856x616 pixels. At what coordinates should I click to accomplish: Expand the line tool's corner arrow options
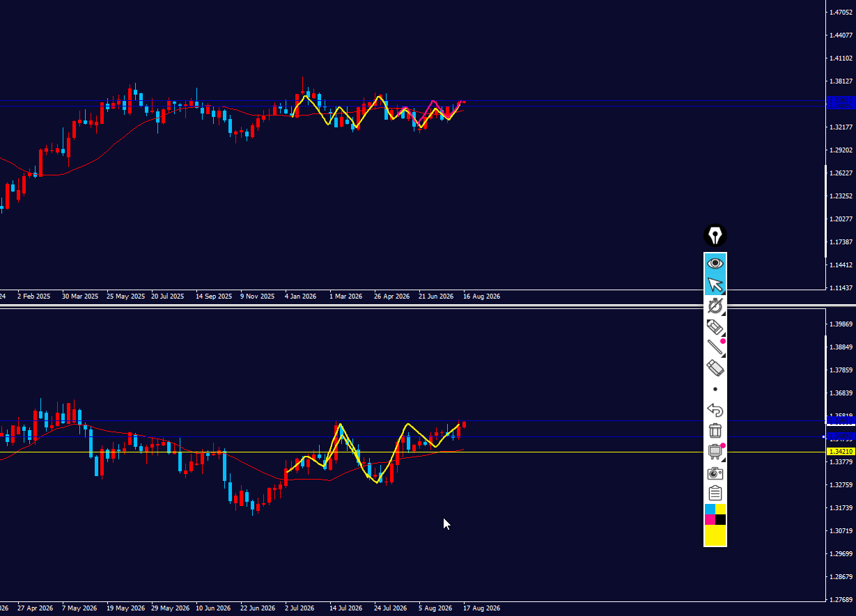click(x=724, y=355)
